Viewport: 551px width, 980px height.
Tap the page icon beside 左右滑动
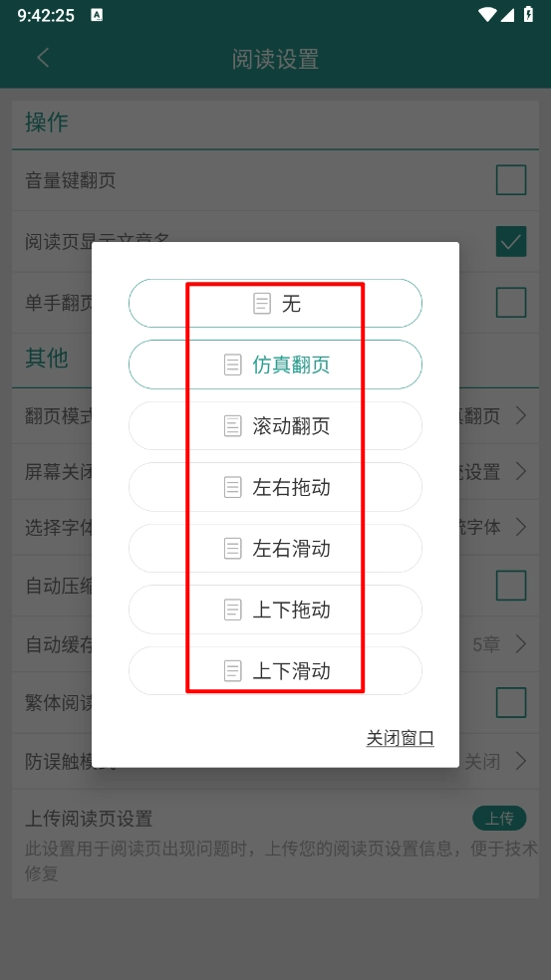pos(233,549)
